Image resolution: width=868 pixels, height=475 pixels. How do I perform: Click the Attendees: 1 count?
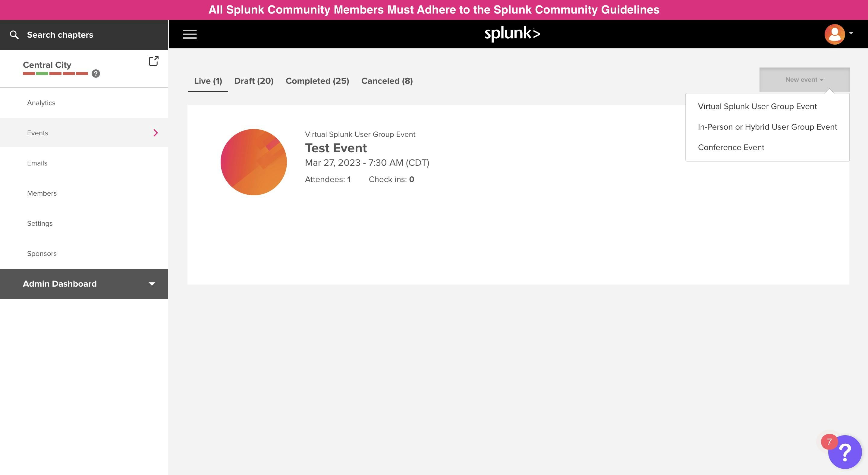pyautogui.click(x=328, y=179)
